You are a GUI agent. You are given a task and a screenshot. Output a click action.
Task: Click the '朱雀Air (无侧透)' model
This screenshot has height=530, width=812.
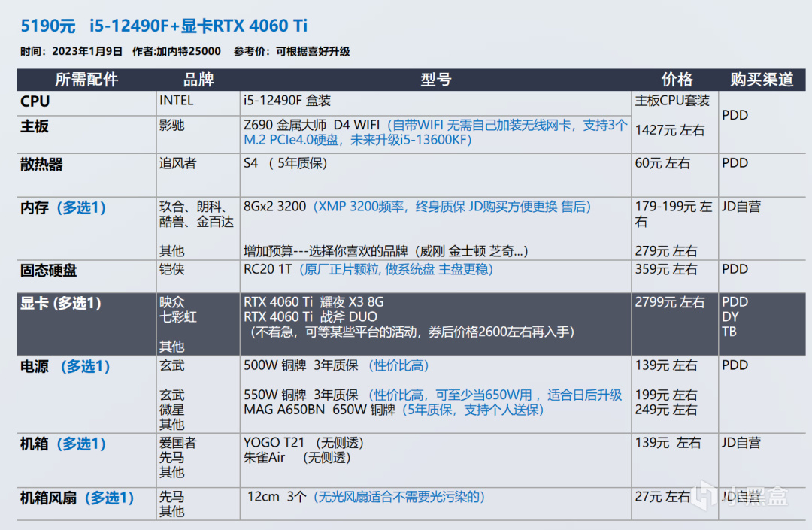[297, 458]
